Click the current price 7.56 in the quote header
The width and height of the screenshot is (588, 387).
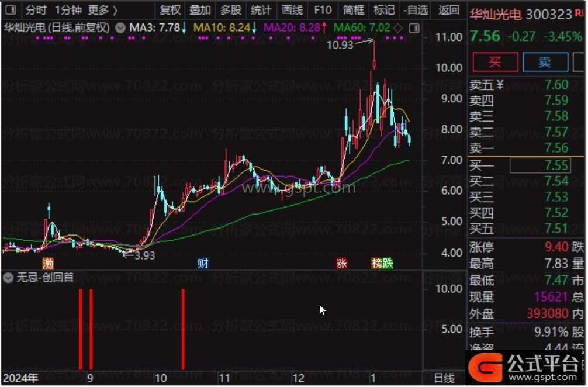[x=485, y=36]
